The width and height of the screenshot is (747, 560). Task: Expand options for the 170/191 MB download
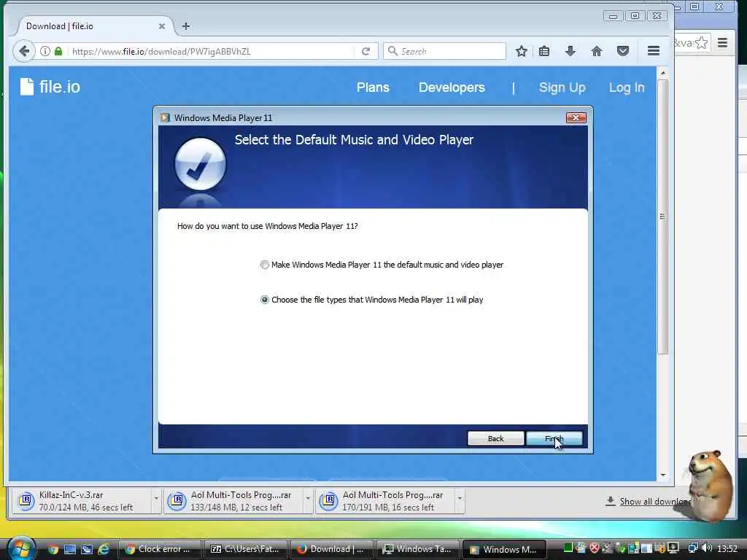pos(460,499)
